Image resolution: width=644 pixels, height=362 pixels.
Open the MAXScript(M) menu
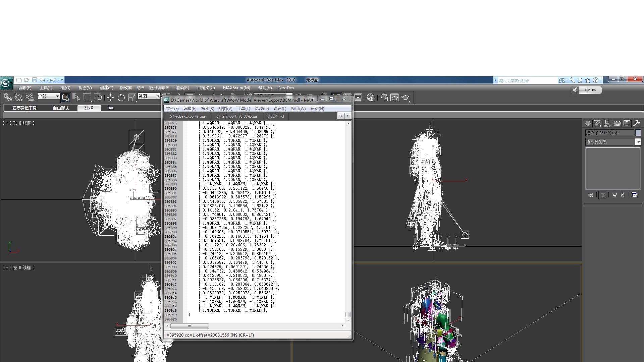click(236, 88)
